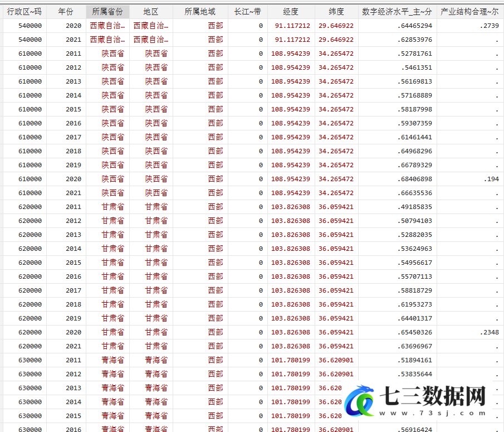This screenshot has height=432, width=504.
Task: Click value .56916424 in the last row
Action: pyautogui.click(x=415, y=429)
